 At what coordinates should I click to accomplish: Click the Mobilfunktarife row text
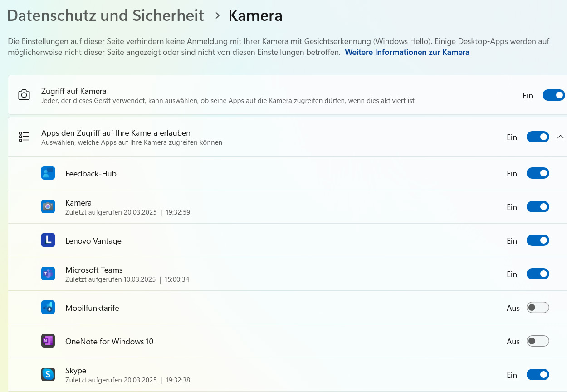pos(92,308)
